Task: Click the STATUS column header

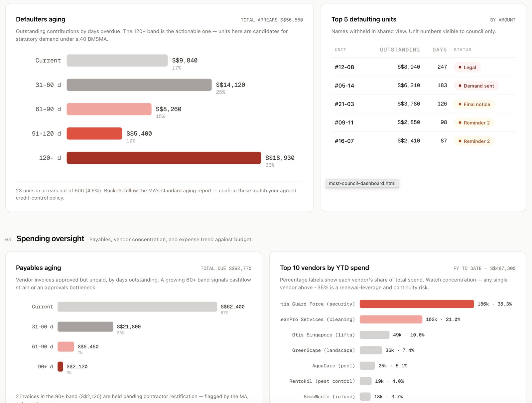Action: point(463,50)
